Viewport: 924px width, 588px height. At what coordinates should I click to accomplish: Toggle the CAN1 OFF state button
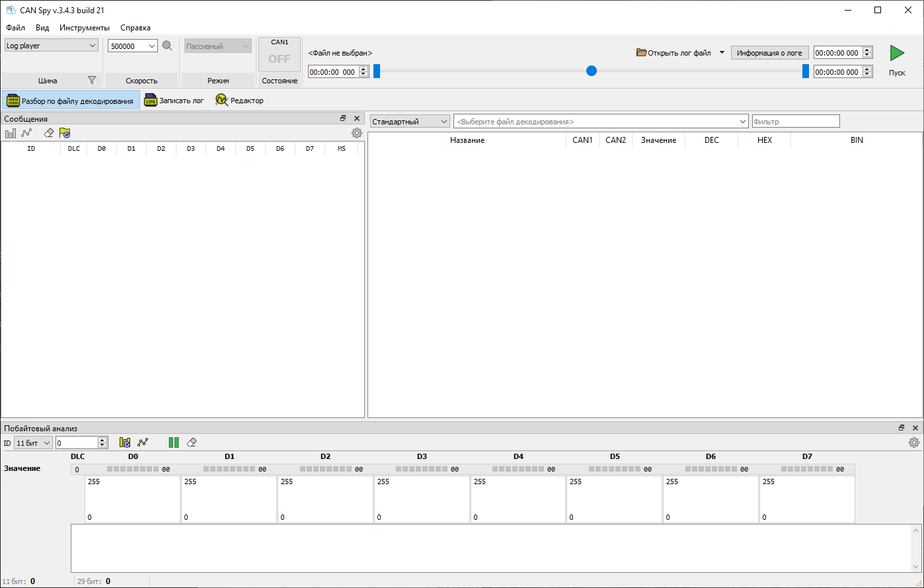pyautogui.click(x=280, y=54)
